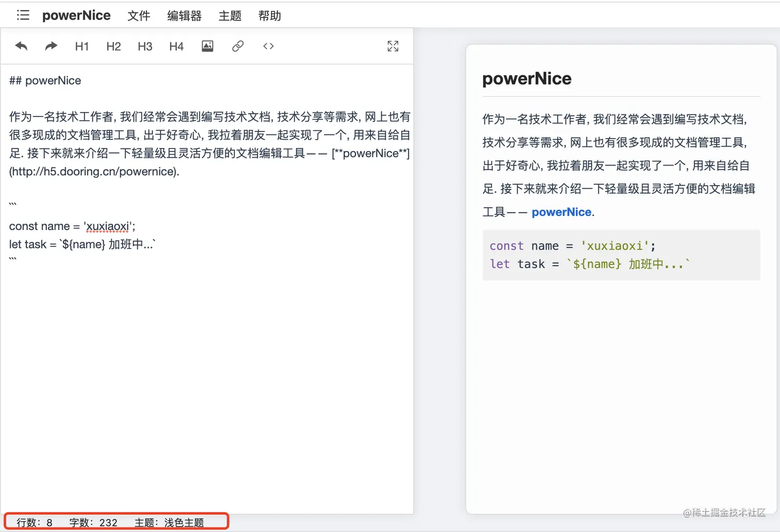Open the 编辑器 menu

(184, 16)
